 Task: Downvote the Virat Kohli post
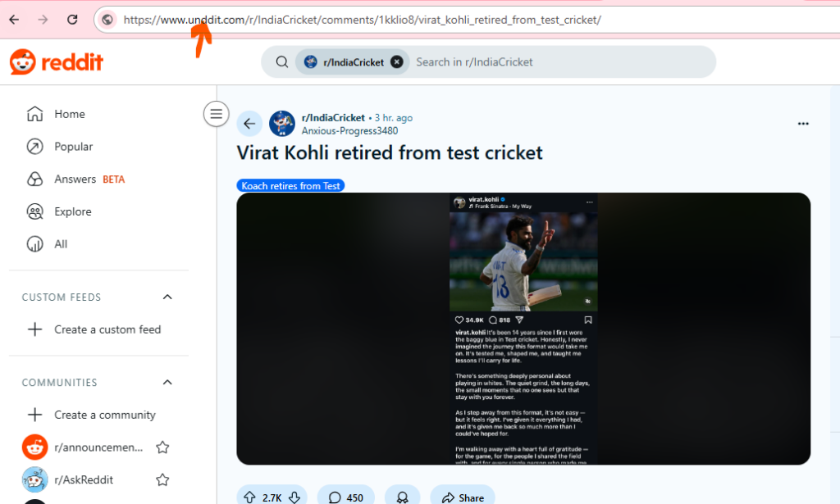click(x=294, y=497)
